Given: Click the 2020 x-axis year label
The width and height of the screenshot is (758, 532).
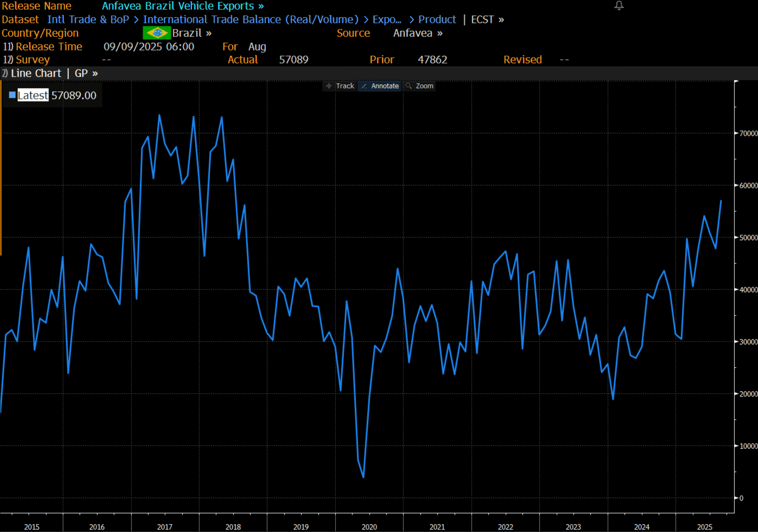Looking at the screenshot, I should (369, 527).
